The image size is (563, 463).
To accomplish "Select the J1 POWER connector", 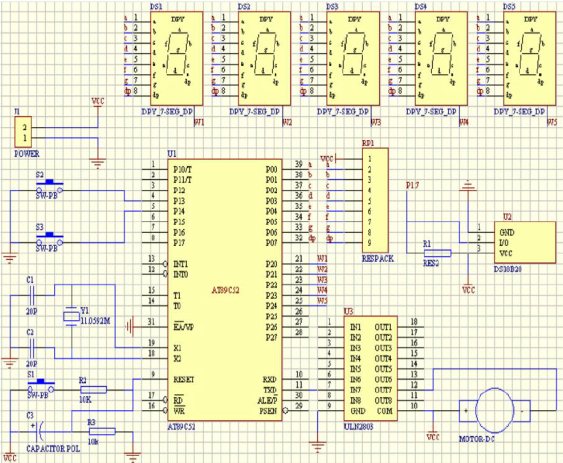I will 23,132.
